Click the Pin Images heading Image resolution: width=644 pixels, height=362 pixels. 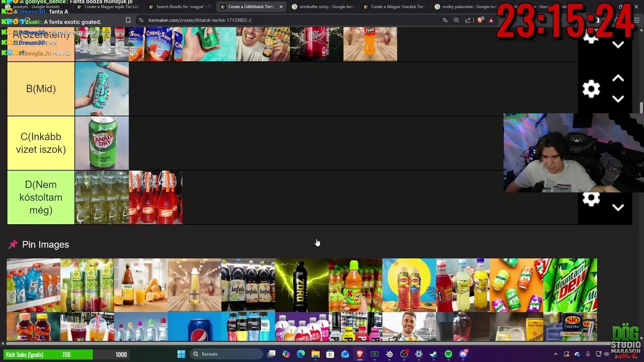(45, 244)
